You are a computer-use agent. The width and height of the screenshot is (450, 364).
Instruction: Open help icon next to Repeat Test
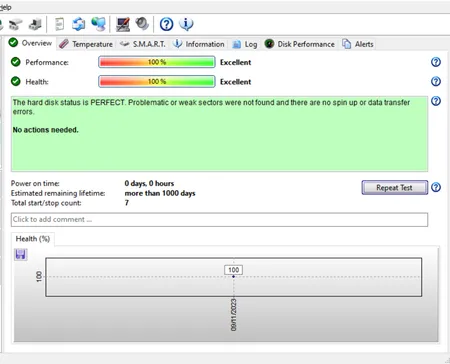pos(436,187)
